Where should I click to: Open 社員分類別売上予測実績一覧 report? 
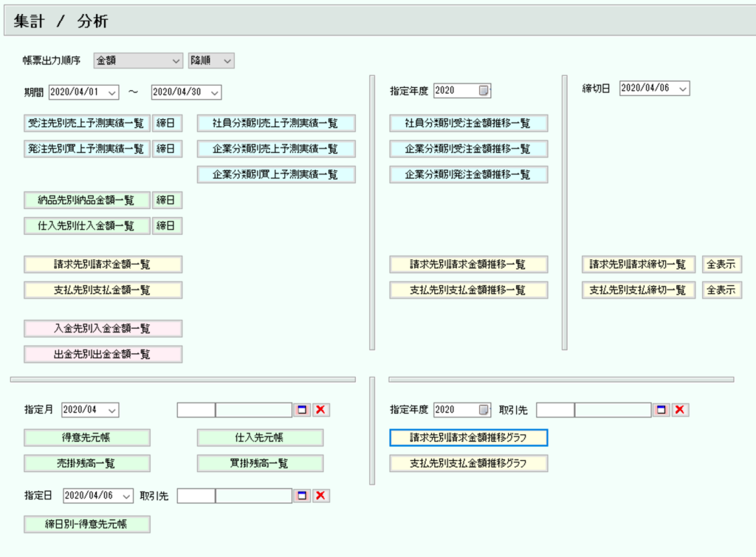coord(276,123)
